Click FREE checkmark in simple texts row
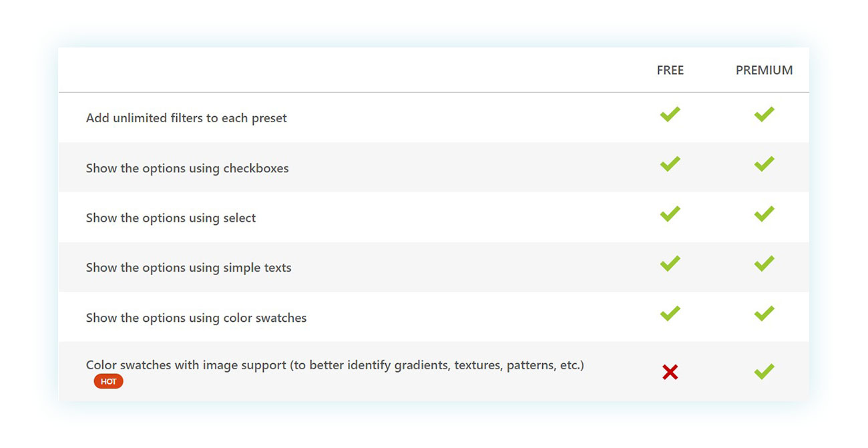Image resolution: width=868 pixels, height=448 pixels. (x=670, y=264)
